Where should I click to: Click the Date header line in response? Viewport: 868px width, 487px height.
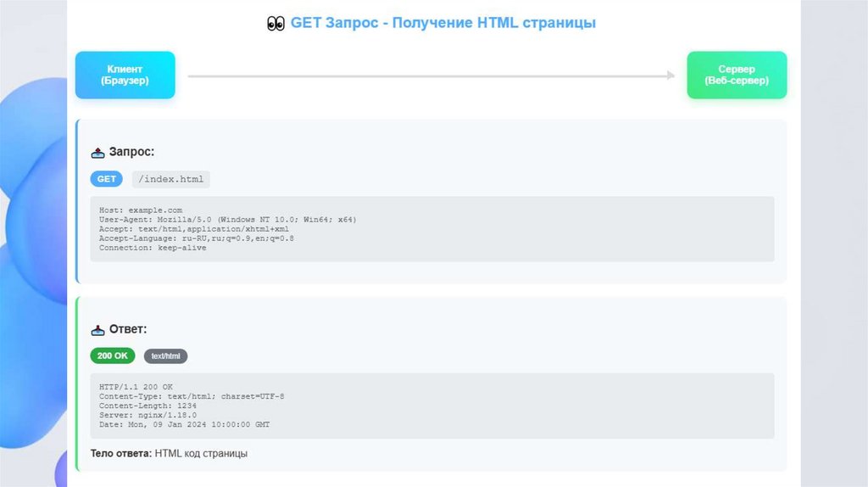tap(184, 424)
